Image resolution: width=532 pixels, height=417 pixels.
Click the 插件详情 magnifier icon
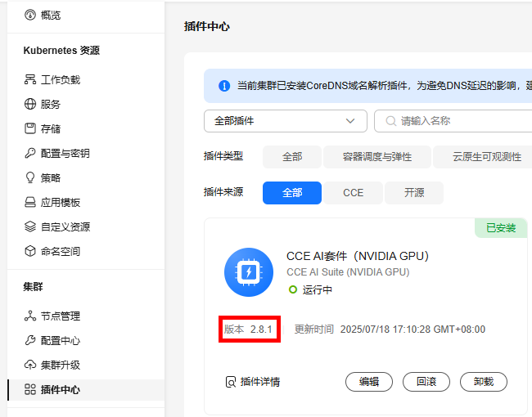(x=230, y=382)
